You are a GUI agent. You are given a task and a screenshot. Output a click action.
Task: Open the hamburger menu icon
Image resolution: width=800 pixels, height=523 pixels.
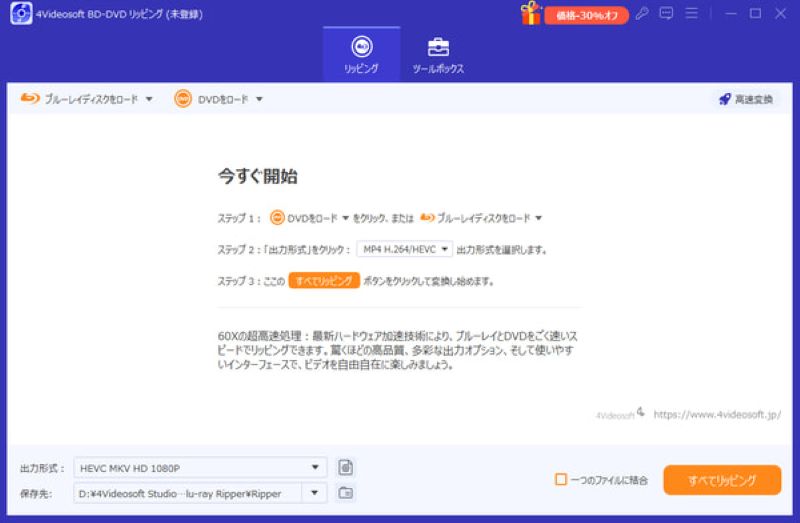pos(691,14)
